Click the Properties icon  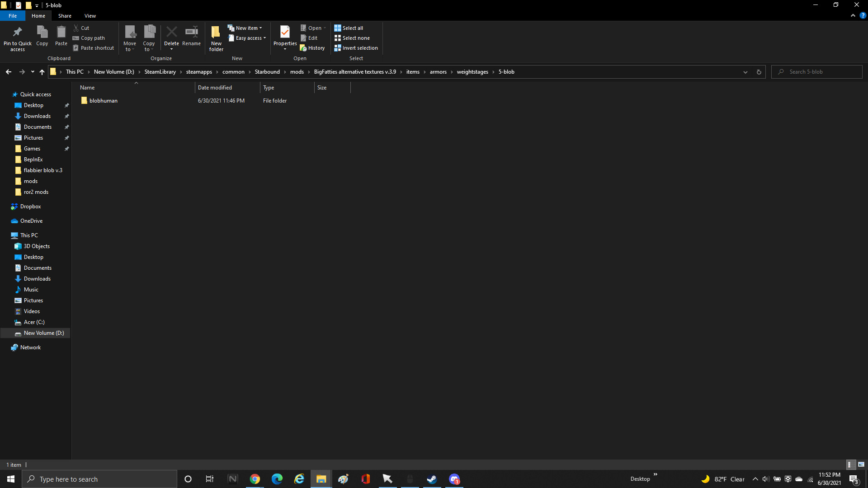(x=285, y=32)
